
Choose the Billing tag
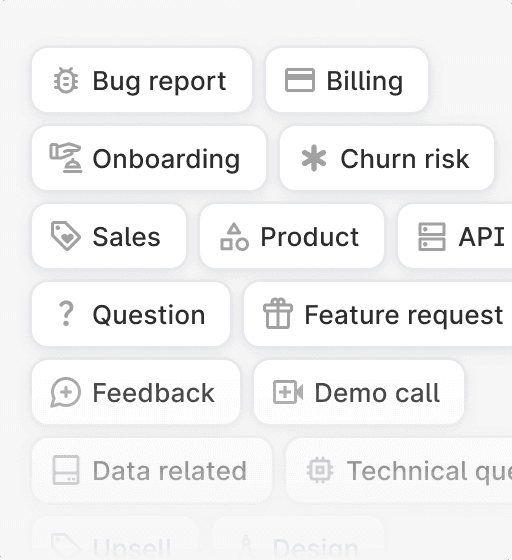347,80
